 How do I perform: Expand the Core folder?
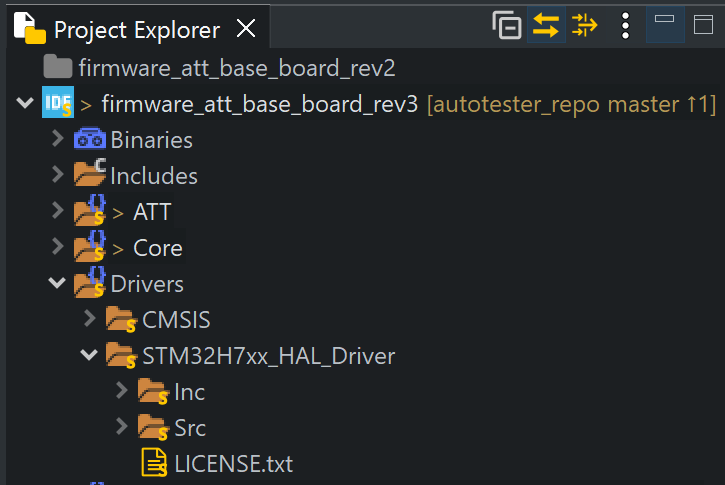58,248
